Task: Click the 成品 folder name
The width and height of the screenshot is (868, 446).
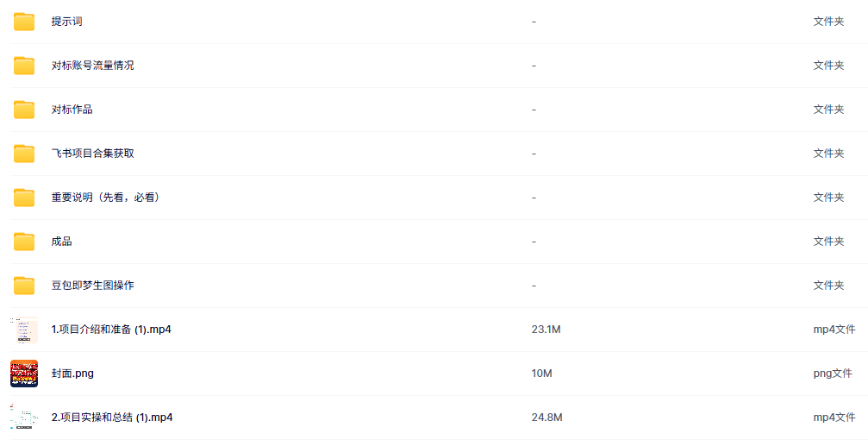Action: [61, 242]
